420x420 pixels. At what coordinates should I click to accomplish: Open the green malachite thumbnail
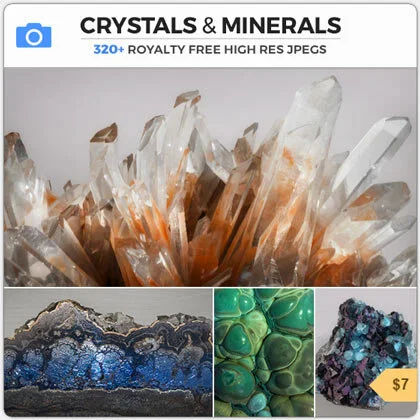pos(264,352)
